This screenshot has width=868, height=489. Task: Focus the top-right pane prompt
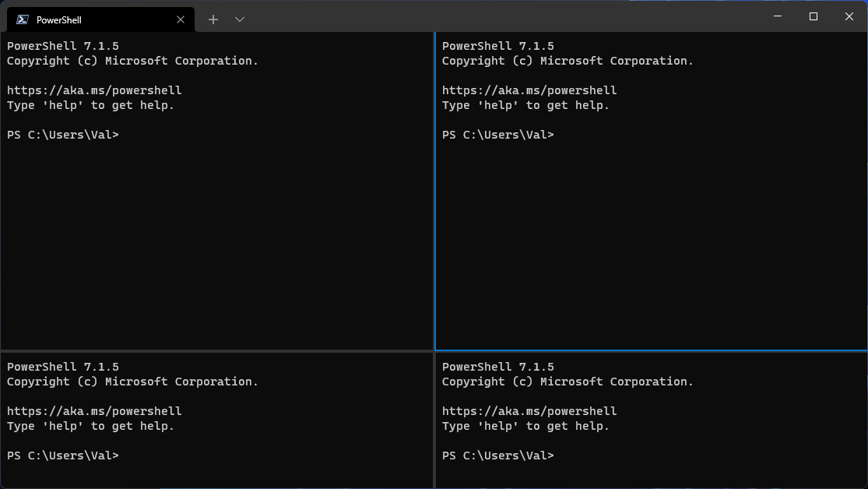click(x=498, y=135)
